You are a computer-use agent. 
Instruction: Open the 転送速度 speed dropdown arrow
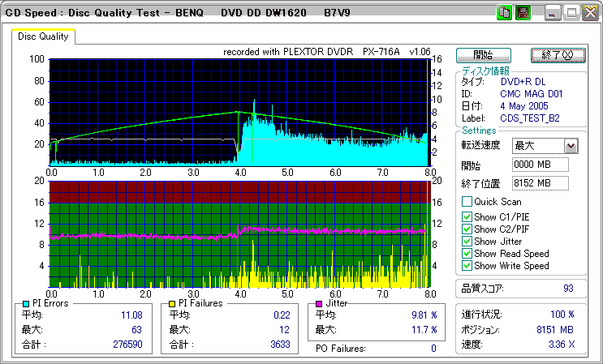[x=571, y=146]
